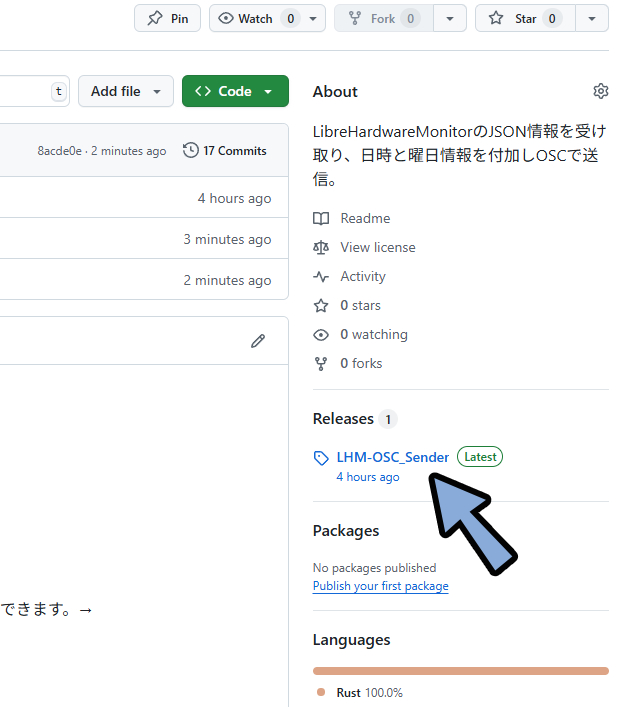
Task: Expand the Fork options dropdown arrow
Action: 450,18
